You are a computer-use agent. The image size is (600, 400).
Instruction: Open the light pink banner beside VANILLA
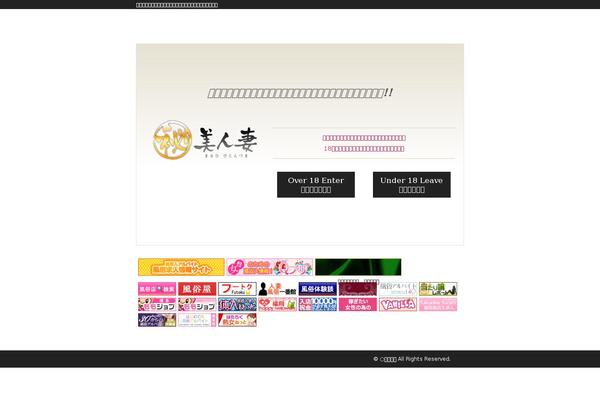[438, 304]
